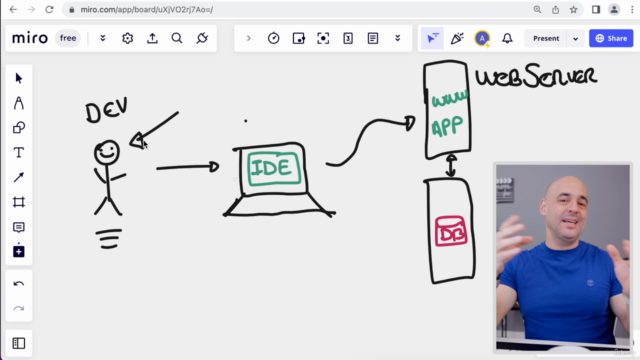640x360 pixels.
Task: Add a comment with comment tool
Action: pyautogui.click(x=18, y=227)
